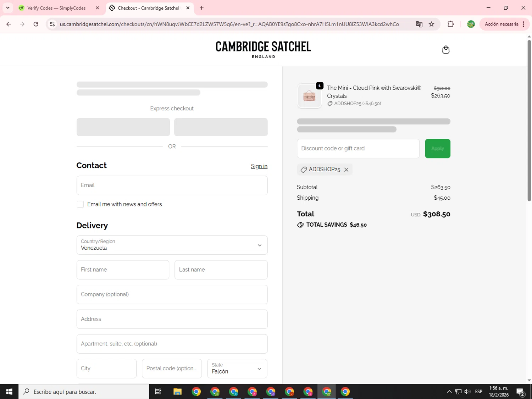Open the Chrome profile avatar
The height and width of the screenshot is (399, 532).
[471, 24]
